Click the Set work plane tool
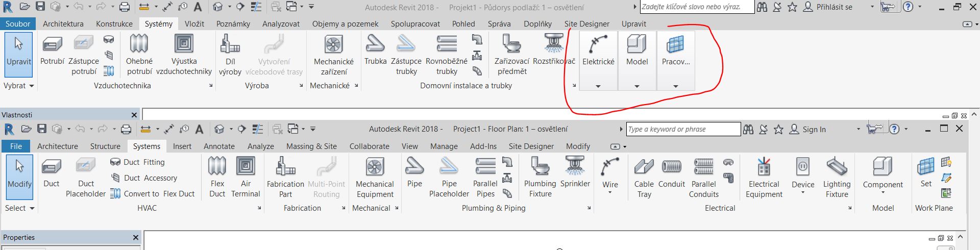980x250 pixels. coord(926,173)
